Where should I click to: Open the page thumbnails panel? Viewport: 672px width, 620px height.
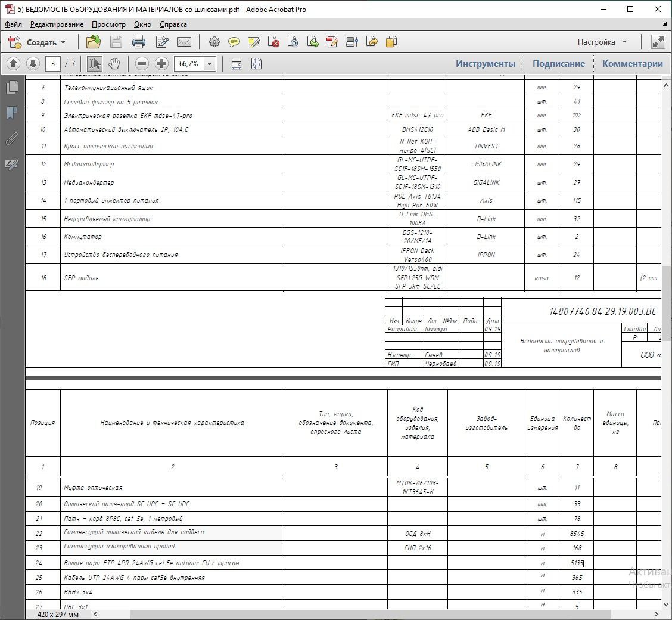[x=12, y=88]
